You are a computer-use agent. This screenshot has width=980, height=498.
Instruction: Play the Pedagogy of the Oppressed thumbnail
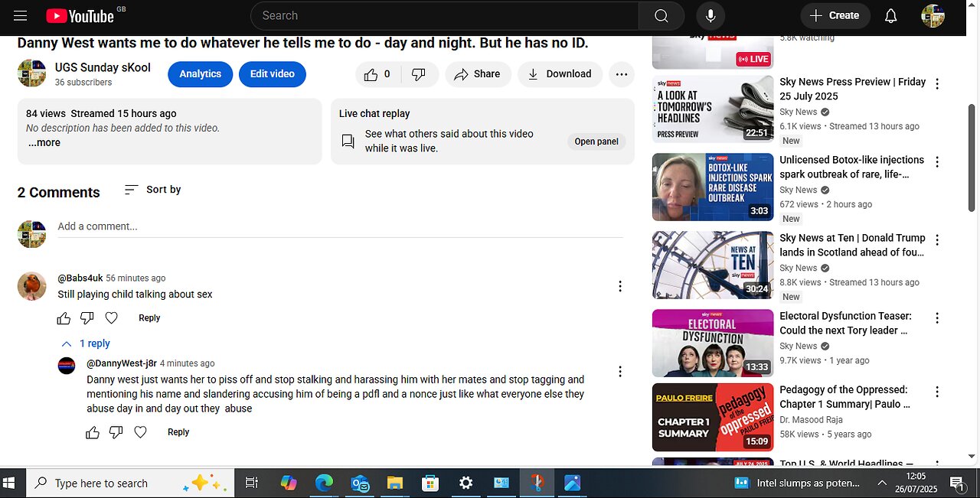(x=713, y=418)
